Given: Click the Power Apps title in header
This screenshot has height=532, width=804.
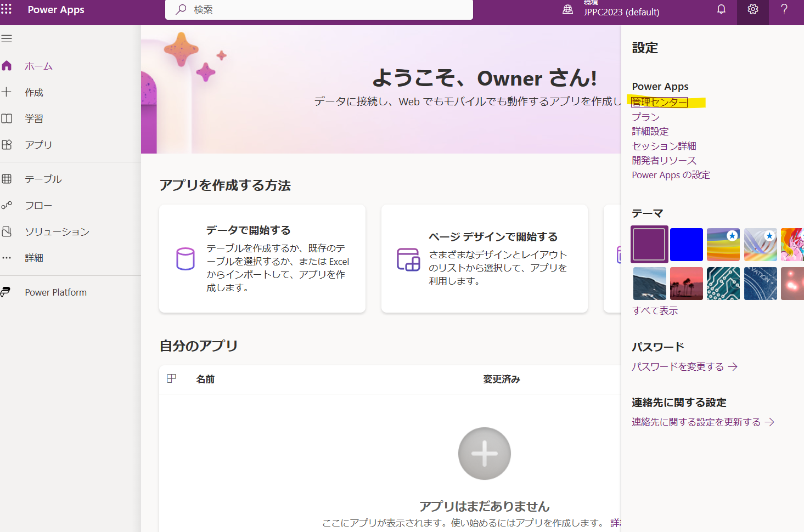Looking at the screenshot, I should [56, 9].
